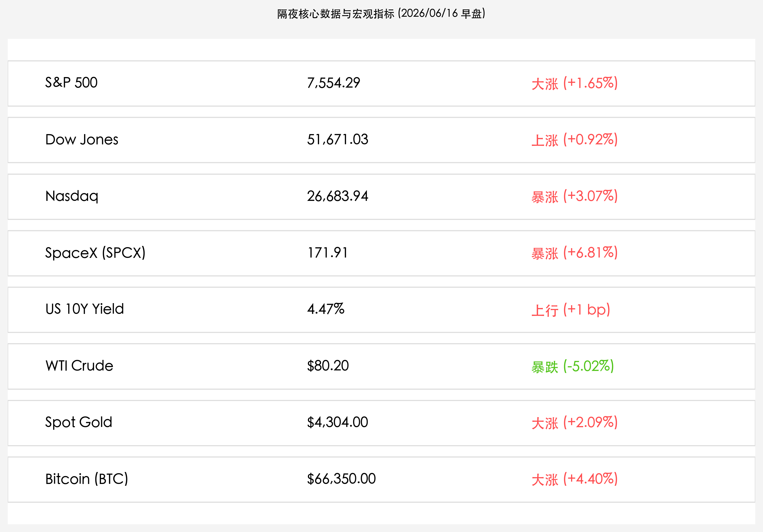Screen dimensions: 763x532
Task: Open the WTI Crude row label
Action: tap(79, 366)
